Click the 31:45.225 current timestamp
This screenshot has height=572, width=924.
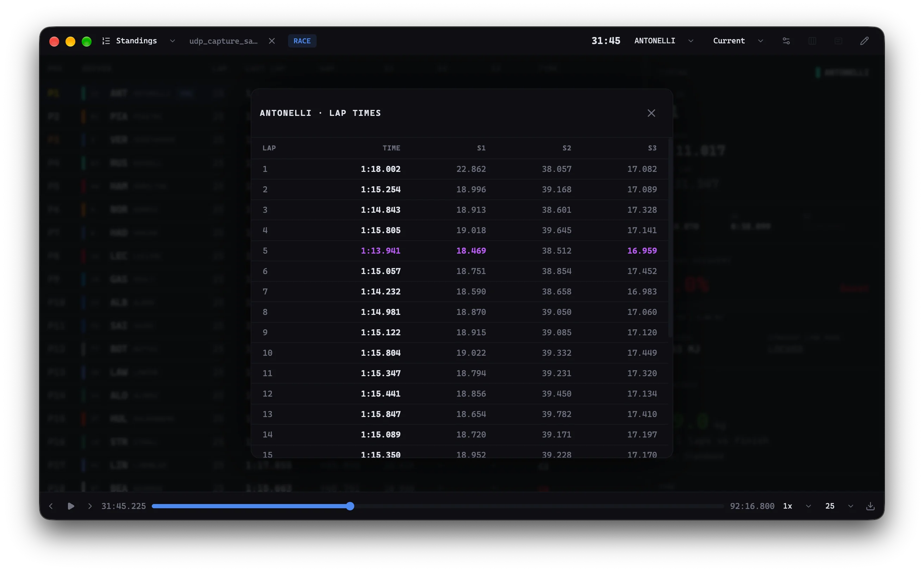(123, 506)
